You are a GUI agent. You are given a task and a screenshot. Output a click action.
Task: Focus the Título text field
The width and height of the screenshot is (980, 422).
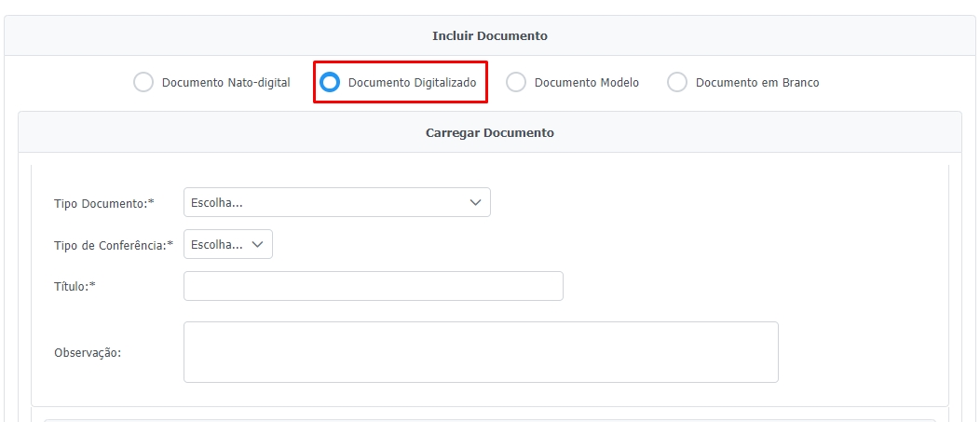[x=373, y=286]
